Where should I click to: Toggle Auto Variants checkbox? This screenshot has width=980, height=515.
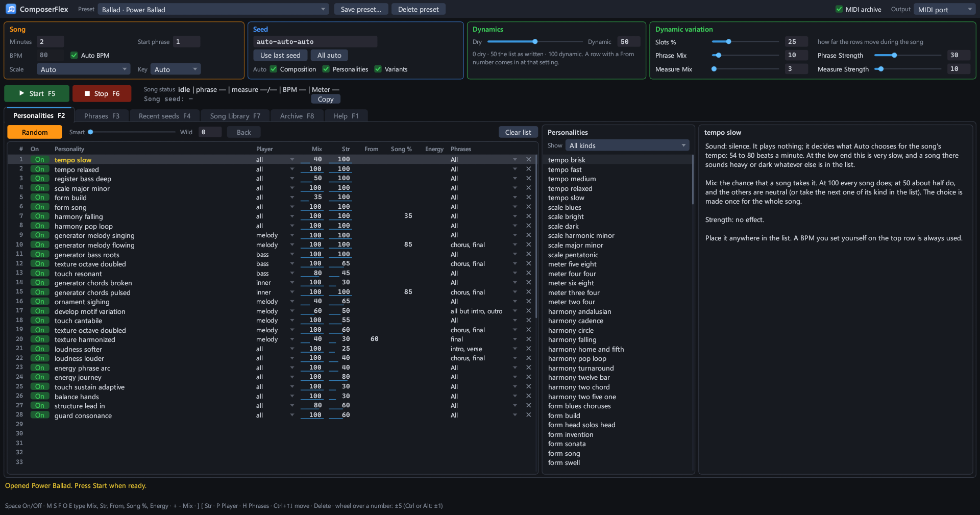pos(378,69)
